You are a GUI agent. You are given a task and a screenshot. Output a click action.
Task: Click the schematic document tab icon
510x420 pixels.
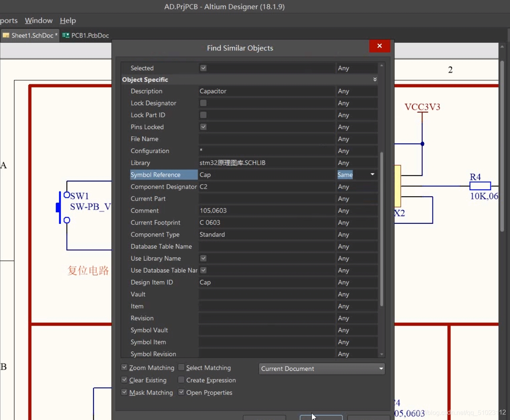[6, 36]
